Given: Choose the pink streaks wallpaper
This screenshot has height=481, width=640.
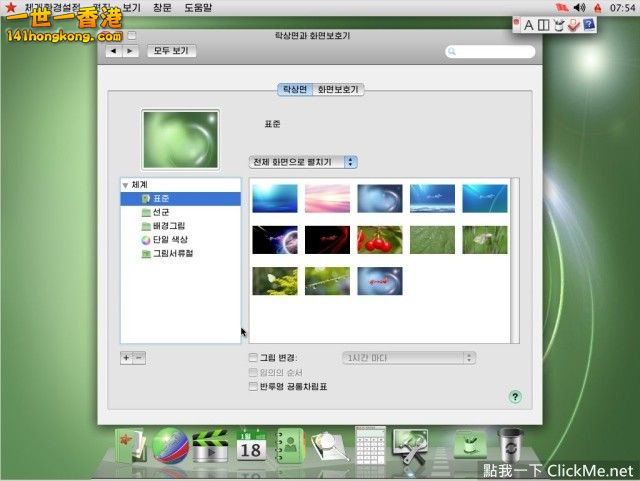Looking at the screenshot, I should (x=327, y=199).
